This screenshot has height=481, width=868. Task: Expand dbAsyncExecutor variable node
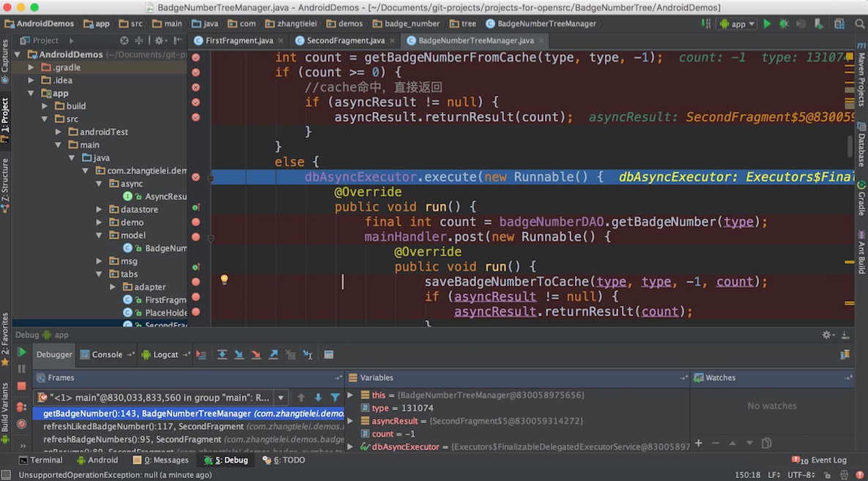click(350, 447)
